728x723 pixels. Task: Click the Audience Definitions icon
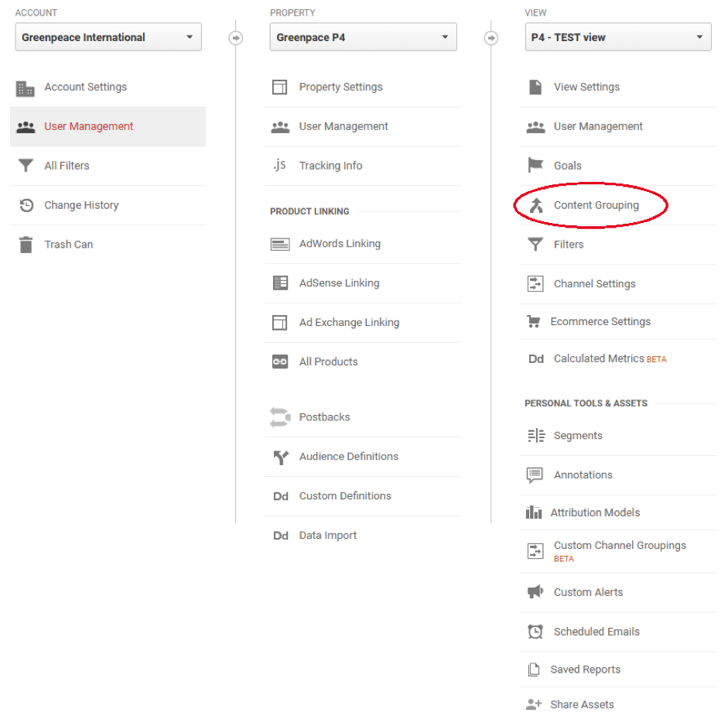pyautogui.click(x=280, y=457)
